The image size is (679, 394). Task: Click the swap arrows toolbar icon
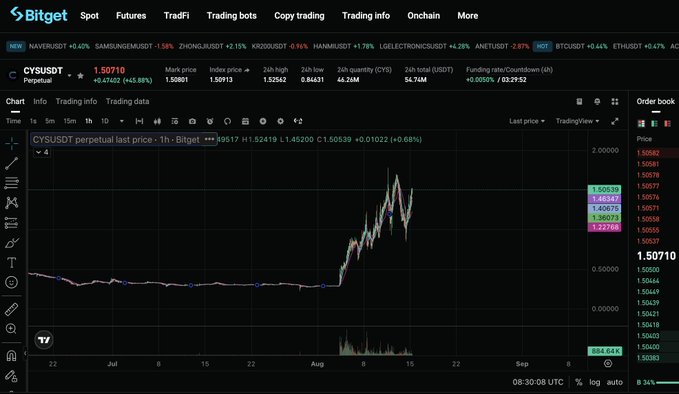point(298,121)
